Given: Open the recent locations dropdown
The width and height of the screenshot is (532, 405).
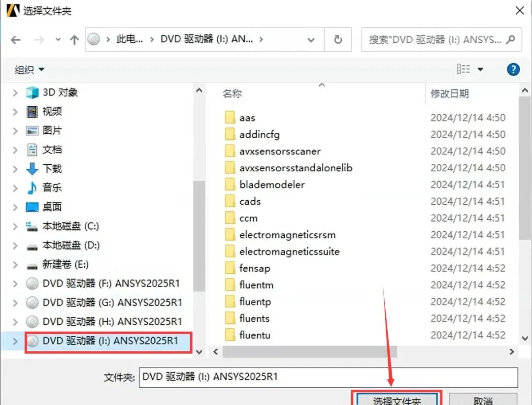Looking at the screenshot, I should tap(58, 40).
